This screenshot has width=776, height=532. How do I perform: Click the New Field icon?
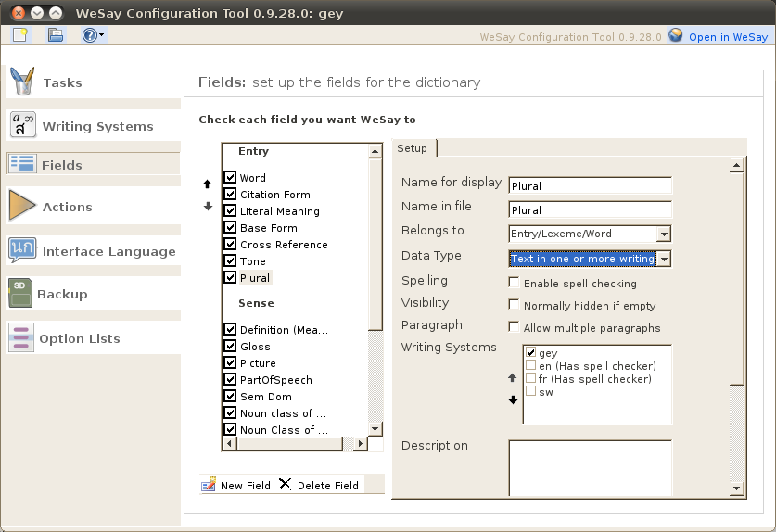tap(209, 484)
